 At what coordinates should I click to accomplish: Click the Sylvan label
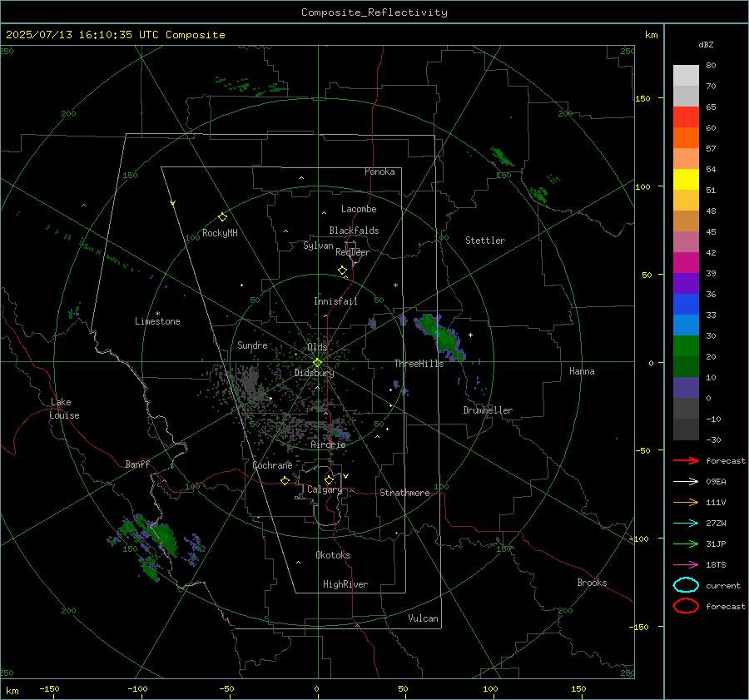pyautogui.click(x=318, y=246)
